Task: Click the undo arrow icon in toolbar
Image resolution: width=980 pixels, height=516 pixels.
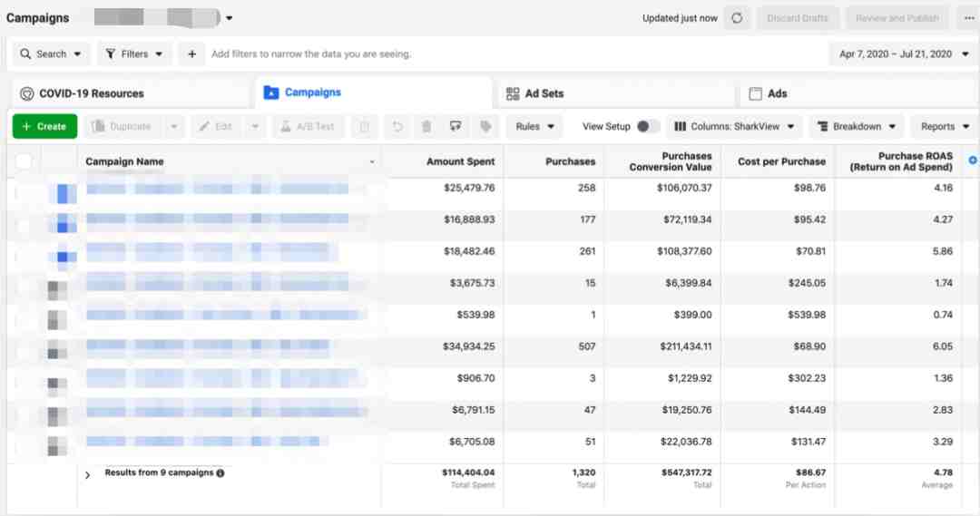Action: tap(397, 126)
